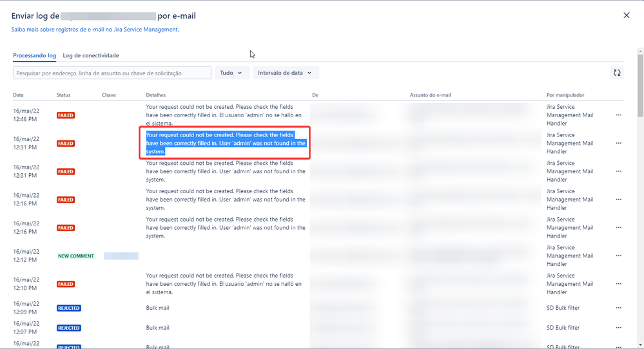Click SD Bulk filter in 12:07 PM row

[563, 328]
